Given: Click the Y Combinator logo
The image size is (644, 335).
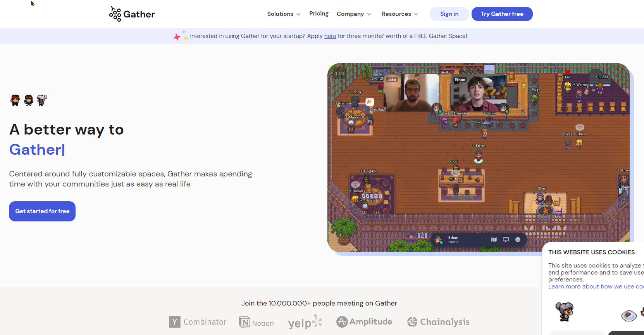Looking at the screenshot, I should pos(198,322).
